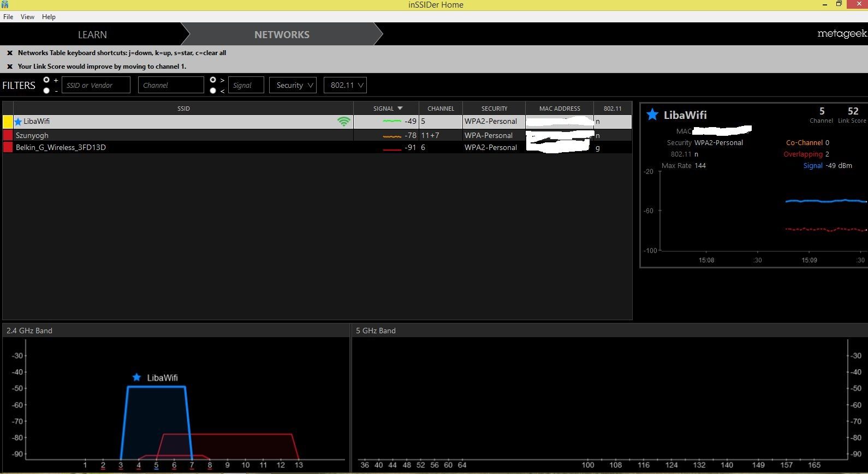Click the Signal filter field

pyautogui.click(x=246, y=85)
